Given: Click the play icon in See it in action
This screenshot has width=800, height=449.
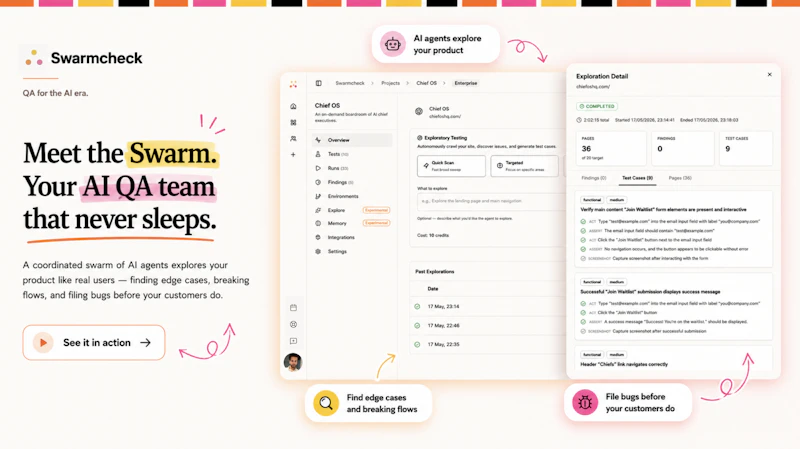Looking at the screenshot, I should (43, 342).
